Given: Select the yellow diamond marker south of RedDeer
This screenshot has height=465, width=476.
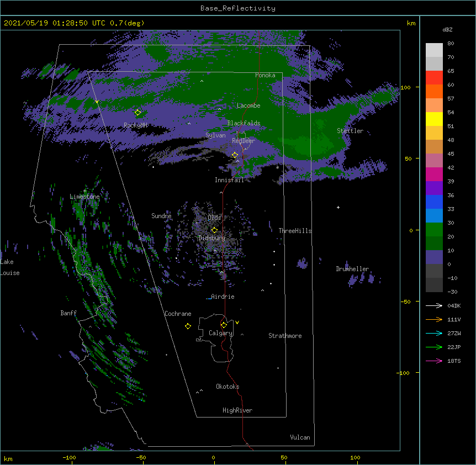Looking at the screenshot, I should tap(235, 155).
